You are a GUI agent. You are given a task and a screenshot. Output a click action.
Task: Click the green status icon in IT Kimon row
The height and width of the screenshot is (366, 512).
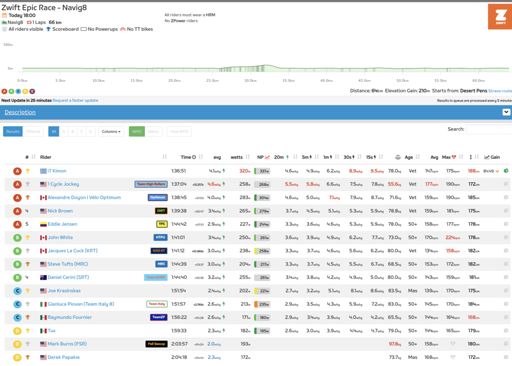click(506, 171)
